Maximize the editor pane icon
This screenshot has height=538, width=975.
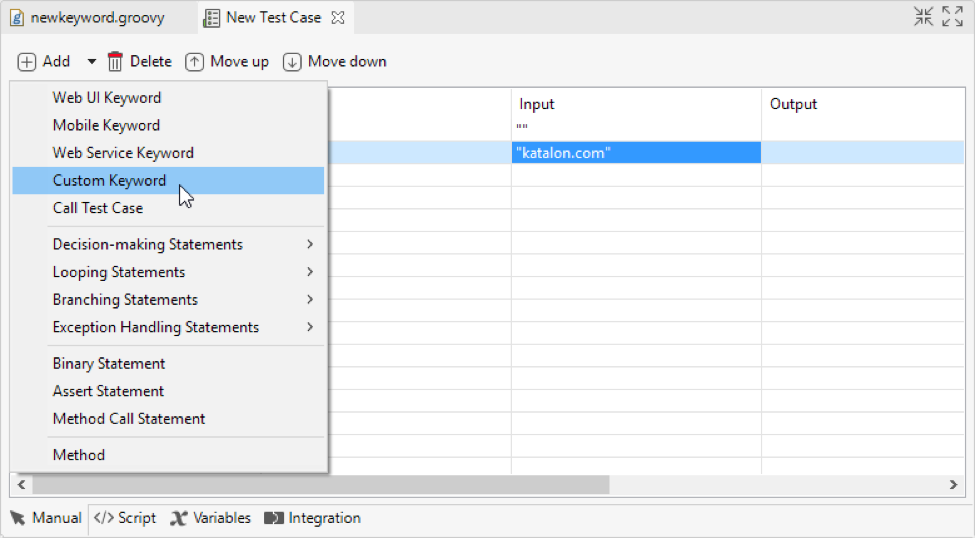click(x=952, y=17)
